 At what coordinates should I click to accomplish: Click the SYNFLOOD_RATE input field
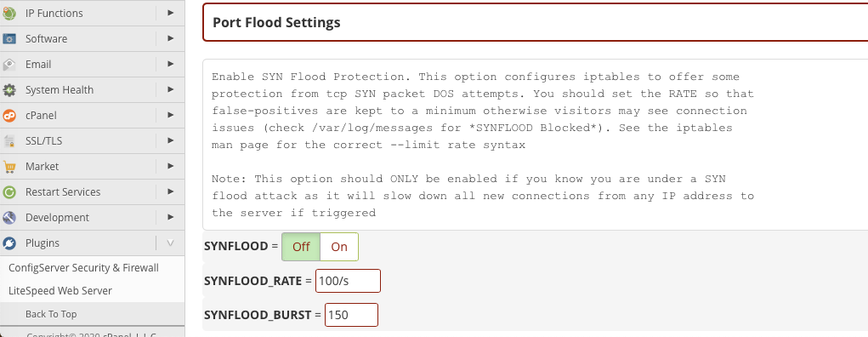click(x=349, y=281)
